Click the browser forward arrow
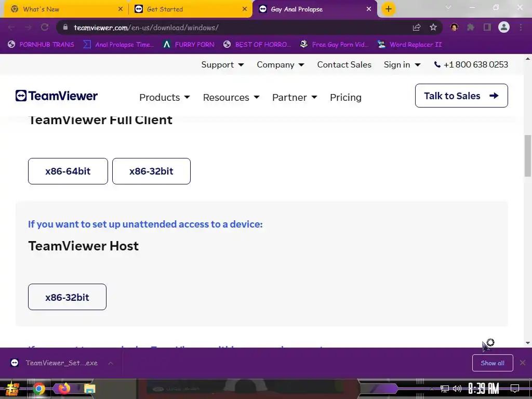This screenshot has width=532, height=399. click(28, 28)
